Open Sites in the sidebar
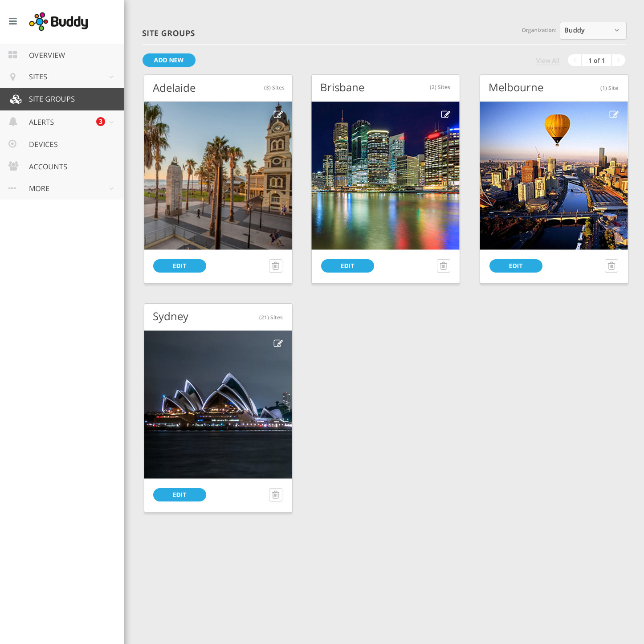Screen dimensions: 644x644 pos(62,77)
